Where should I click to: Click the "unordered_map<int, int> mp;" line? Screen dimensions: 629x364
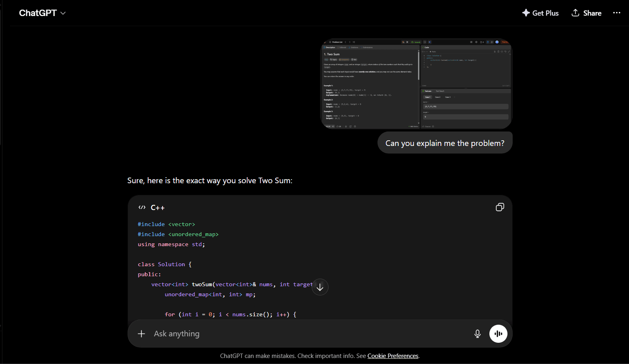point(210,294)
